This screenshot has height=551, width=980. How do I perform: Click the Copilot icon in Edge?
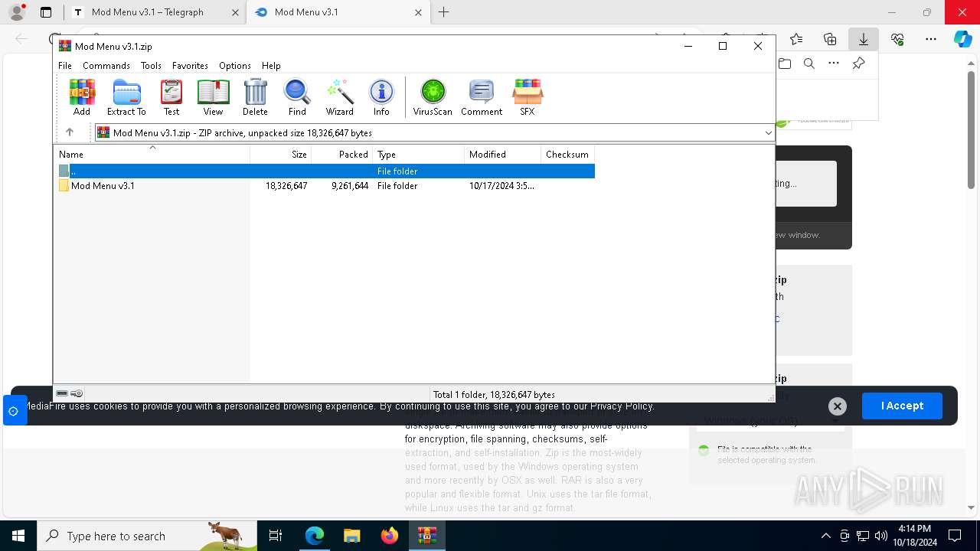pos(962,39)
